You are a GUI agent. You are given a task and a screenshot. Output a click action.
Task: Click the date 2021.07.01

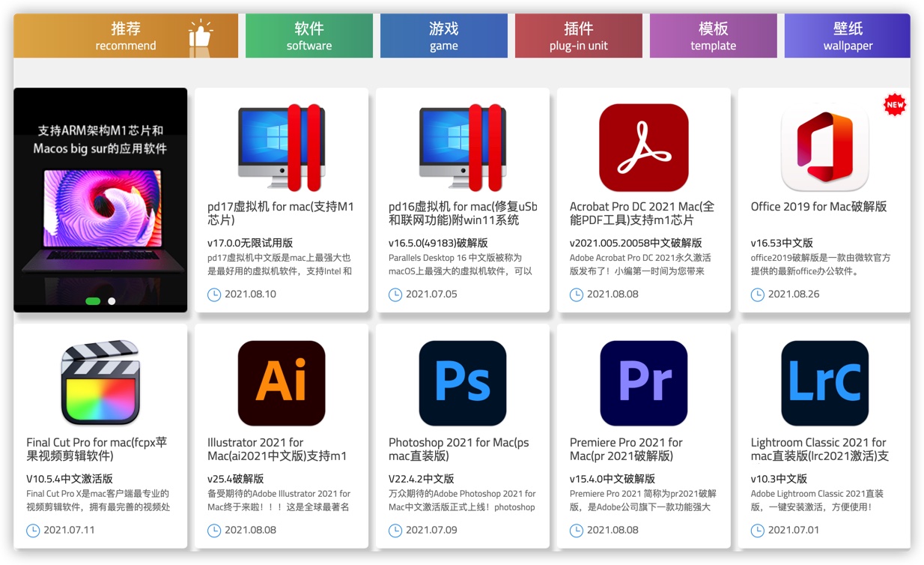coord(794,531)
